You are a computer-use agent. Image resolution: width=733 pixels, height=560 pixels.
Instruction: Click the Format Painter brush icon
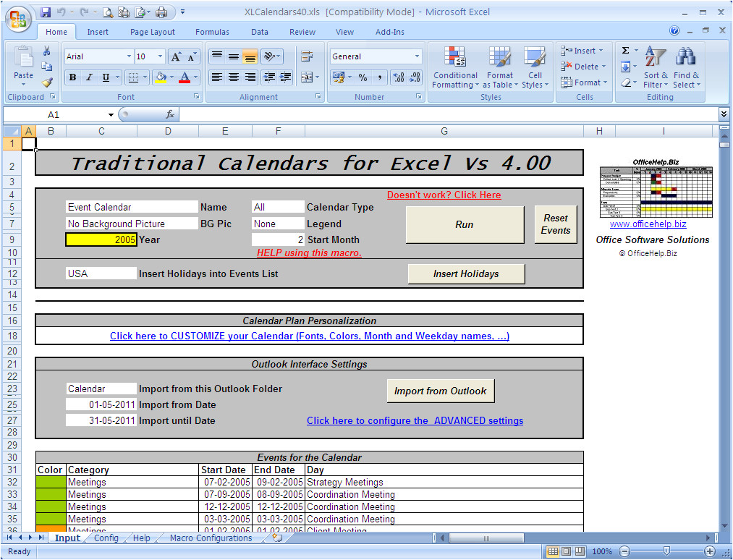tap(46, 83)
